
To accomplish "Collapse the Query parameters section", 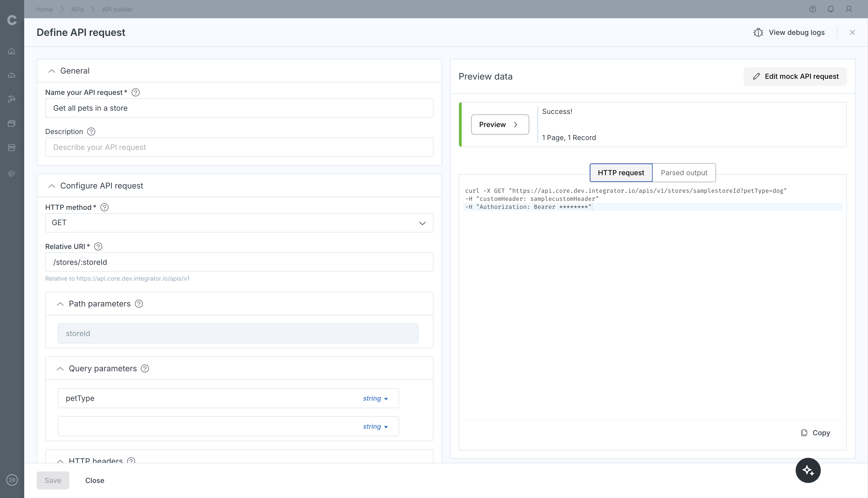I will (x=60, y=368).
